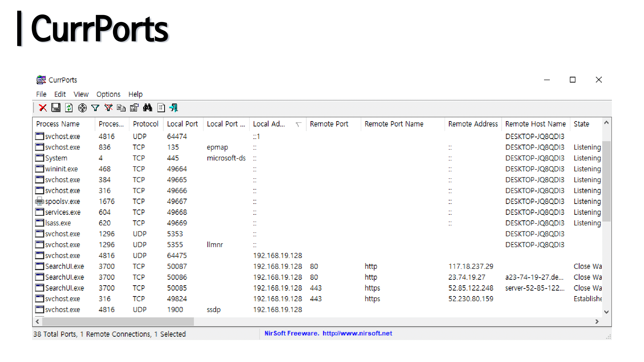Image resolution: width=644 pixels, height=362 pixels.
Task: Open the Help menu
Action: click(x=135, y=94)
